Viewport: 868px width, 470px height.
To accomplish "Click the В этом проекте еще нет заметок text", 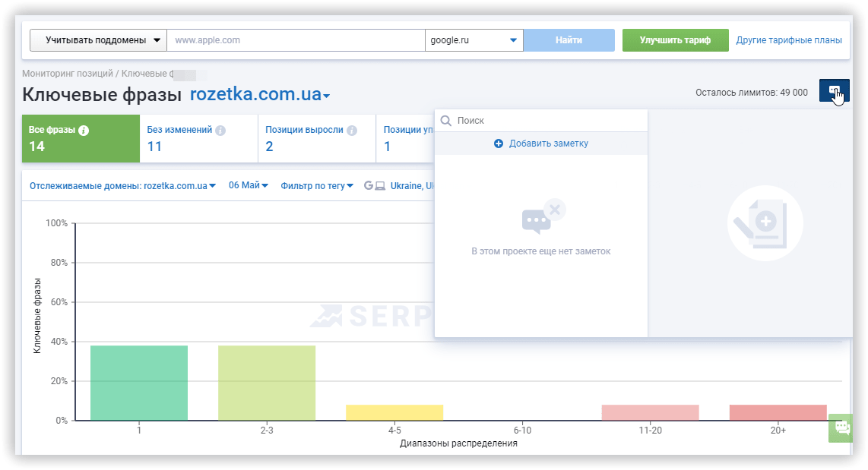I will pyautogui.click(x=541, y=251).
